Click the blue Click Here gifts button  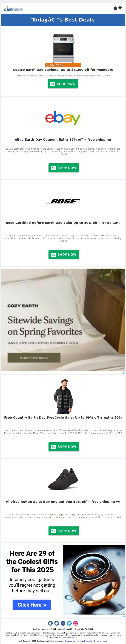pyautogui.click(x=32, y=605)
